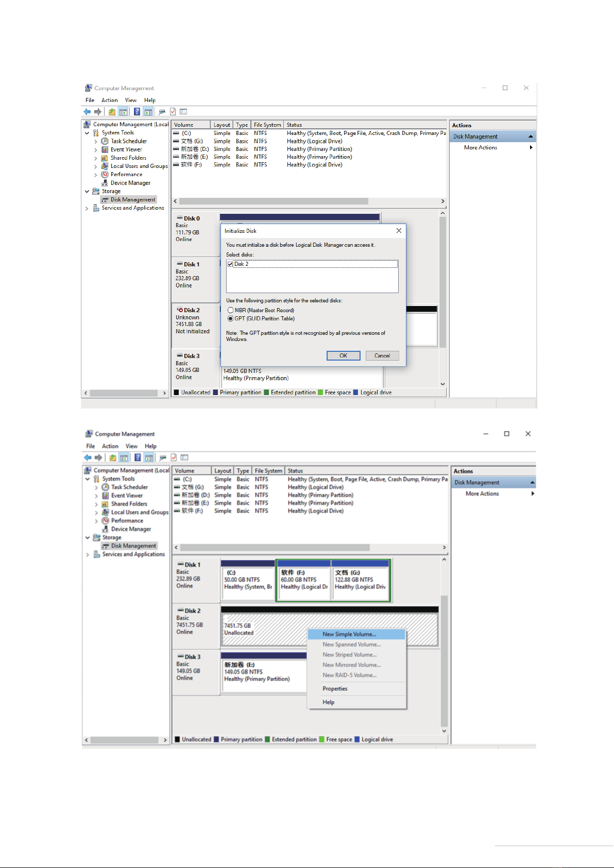Collapse System Tools node in upper window
Image resolution: width=614 pixels, height=868 pixels.
pos(87,133)
